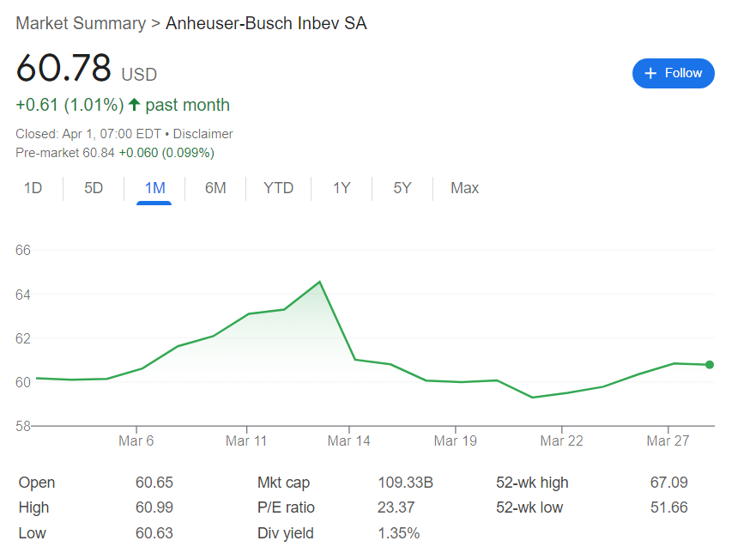The image size is (756, 559).
Task: Click the Mar 22 date marker
Action: point(561,441)
